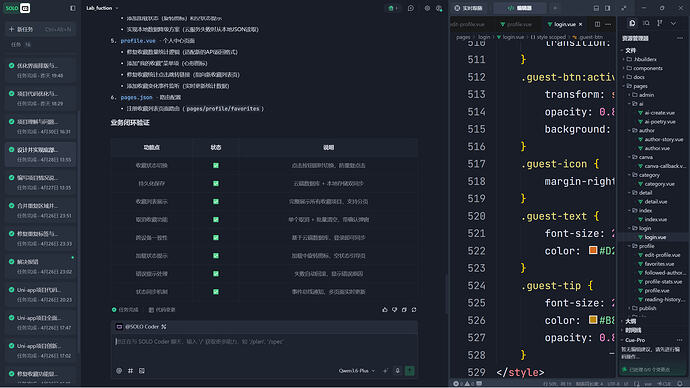Image resolution: width=690 pixels, height=388 pixels.
Task: Click the thumbs-up feedback icon
Action: [385, 310]
